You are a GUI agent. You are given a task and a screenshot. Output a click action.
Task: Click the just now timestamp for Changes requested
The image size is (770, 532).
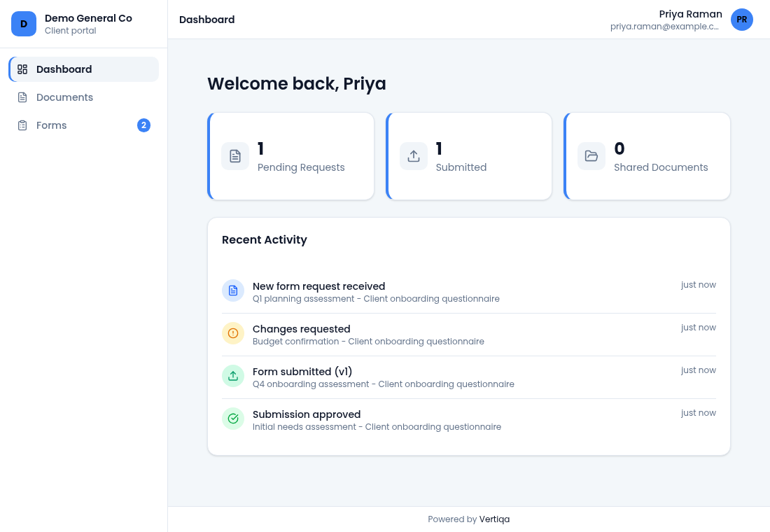(x=699, y=328)
